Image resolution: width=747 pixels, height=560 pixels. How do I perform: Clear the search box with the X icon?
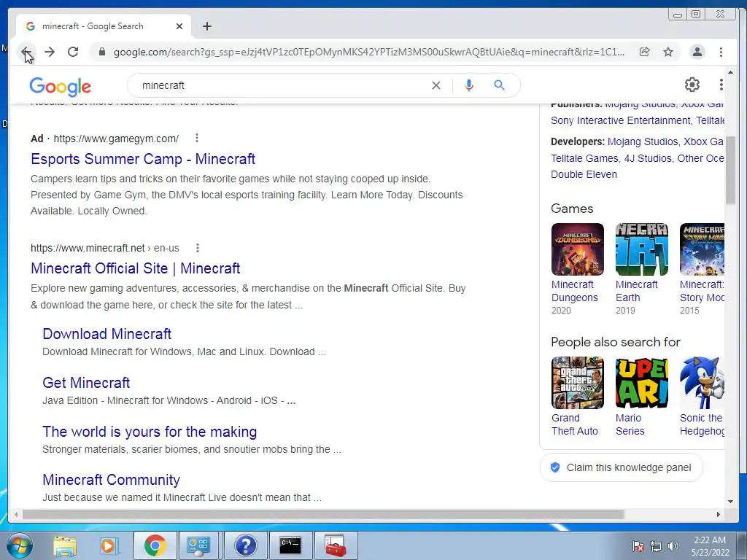tap(436, 85)
